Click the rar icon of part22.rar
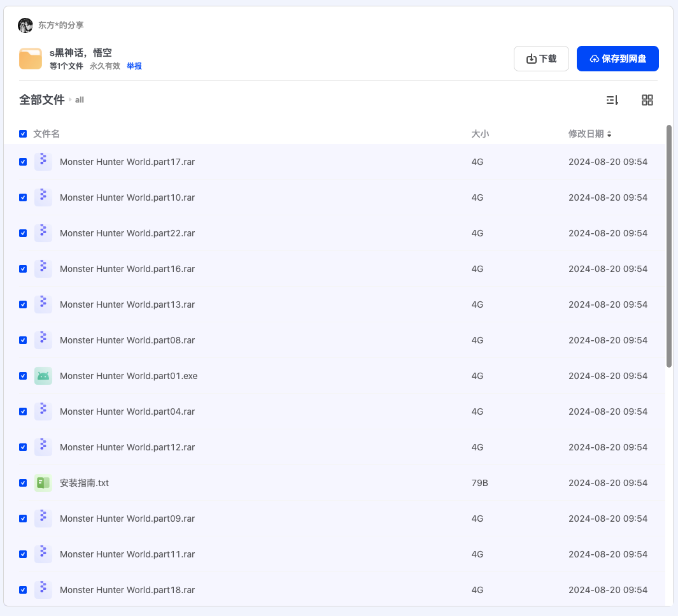This screenshot has width=678, height=616. [x=43, y=233]
